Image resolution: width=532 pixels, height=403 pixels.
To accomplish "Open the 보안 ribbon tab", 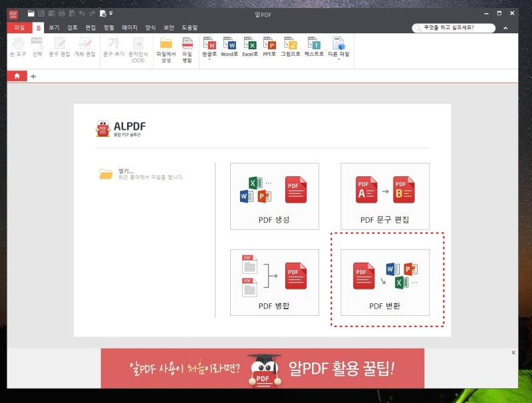I will point(169,27).
